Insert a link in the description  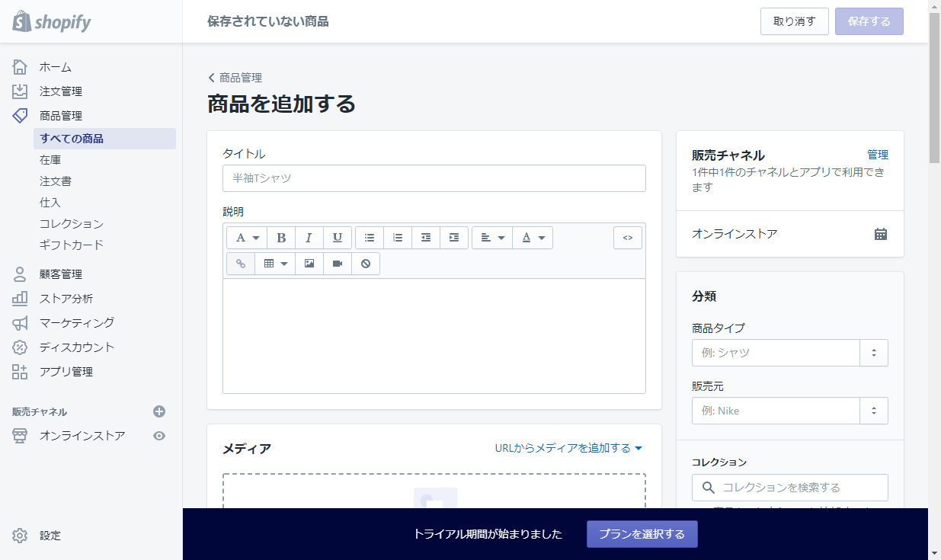pos(241,264)
